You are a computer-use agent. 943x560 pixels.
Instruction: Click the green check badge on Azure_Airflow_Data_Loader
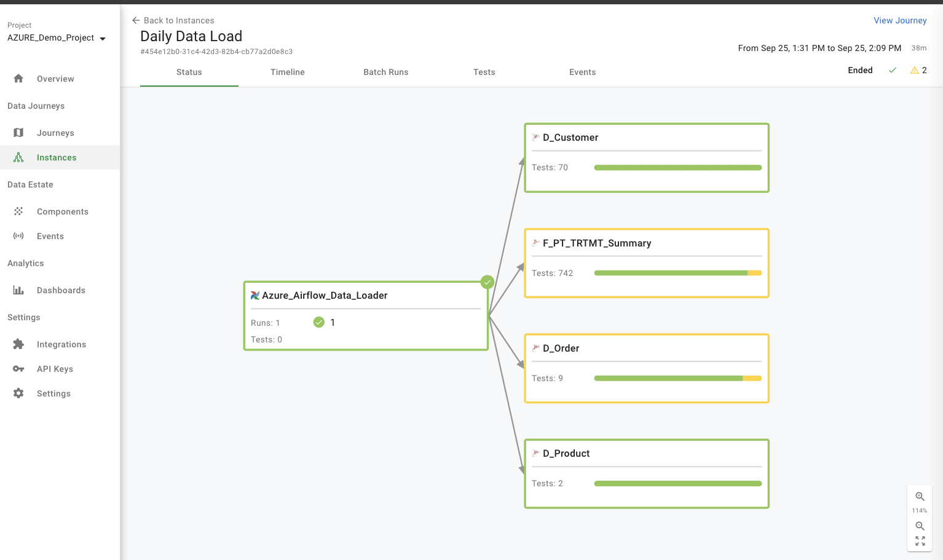pos(487,282)
